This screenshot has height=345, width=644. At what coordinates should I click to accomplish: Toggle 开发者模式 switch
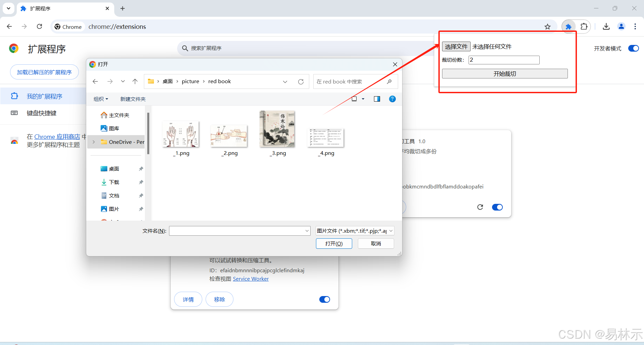[x=634, y=48]
